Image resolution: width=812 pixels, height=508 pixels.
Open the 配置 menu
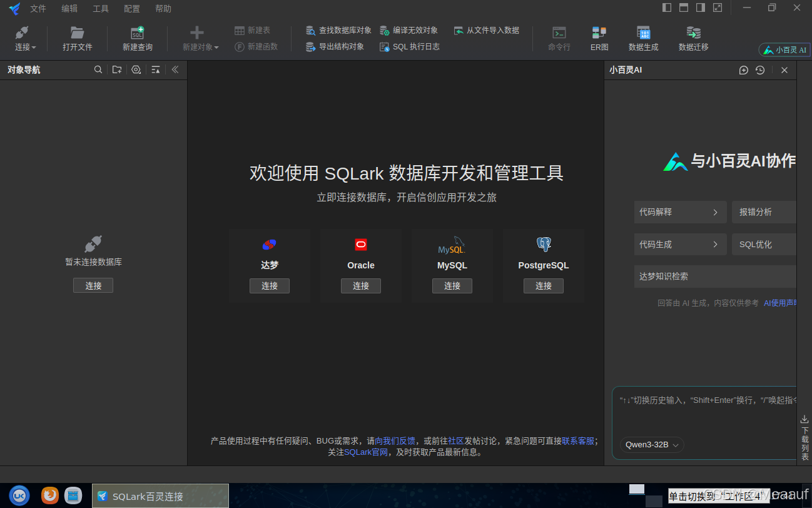(x=132, y=9)
